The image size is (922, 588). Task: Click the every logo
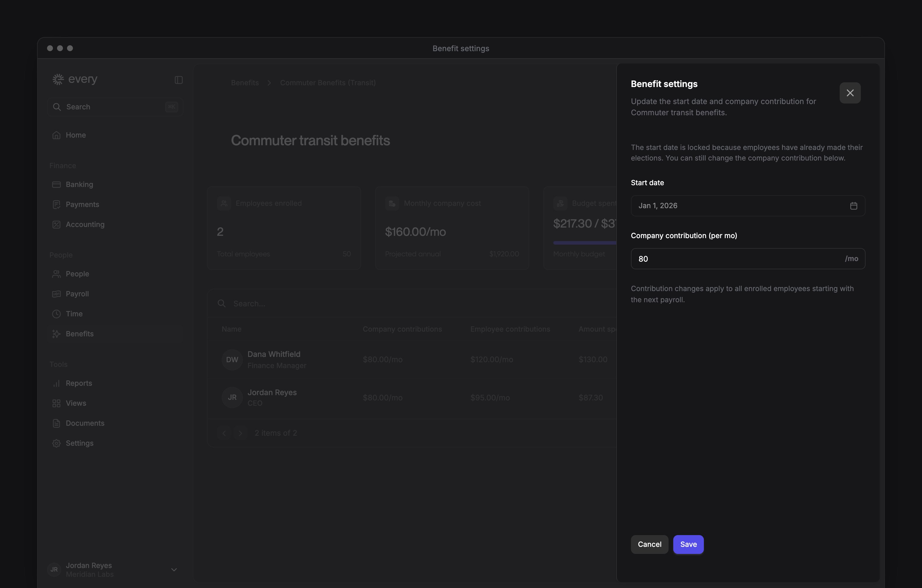pyautogui.click(x=75, y=79)
